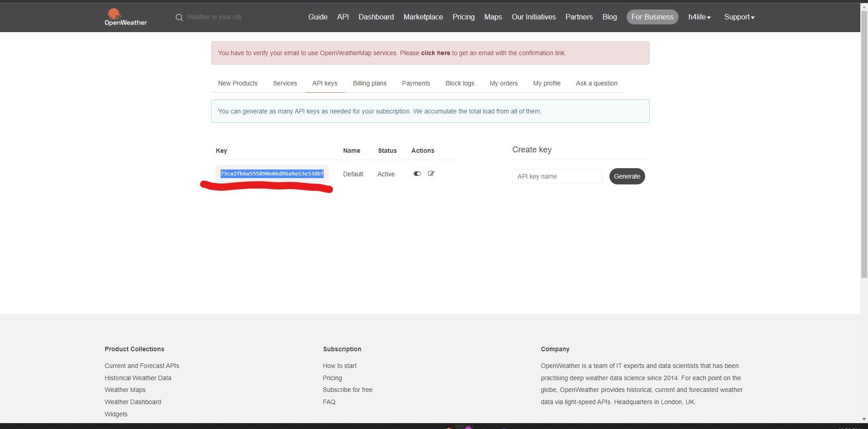Open the How to start footer link

click(340, 366)
